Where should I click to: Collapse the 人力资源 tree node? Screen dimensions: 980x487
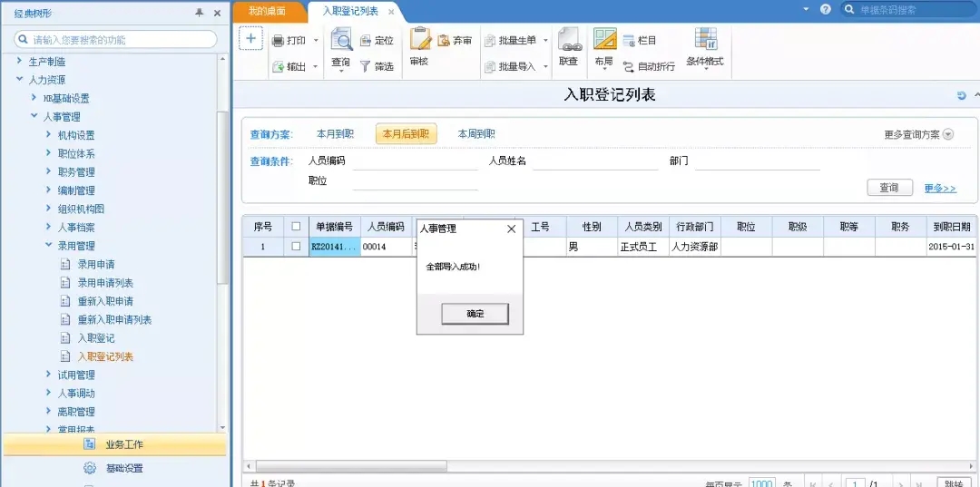pyautogui.click(x=19, y=80)
